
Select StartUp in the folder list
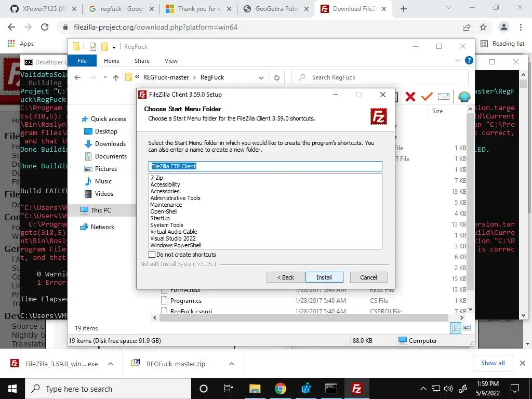click(160, 218)
